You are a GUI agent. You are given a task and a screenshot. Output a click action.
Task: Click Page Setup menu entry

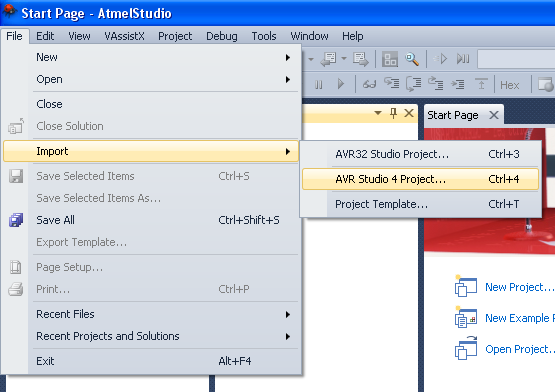tap(151, 267)
